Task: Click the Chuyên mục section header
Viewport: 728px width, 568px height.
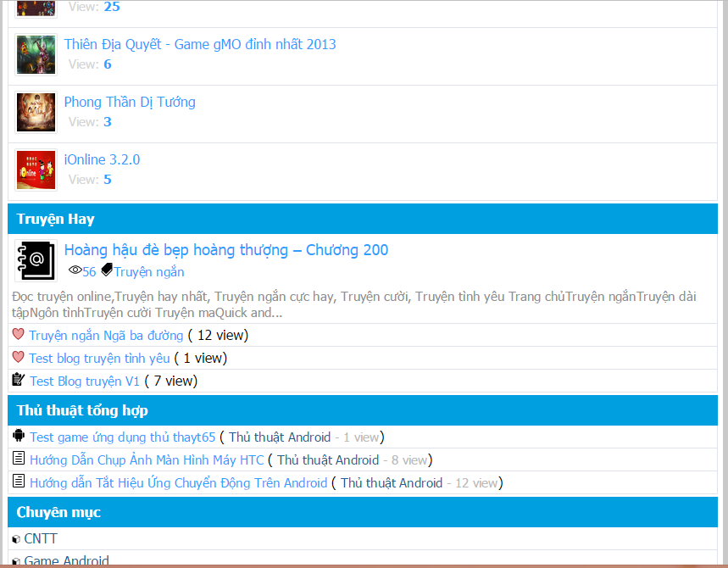Action: click(x=363, y=512)
